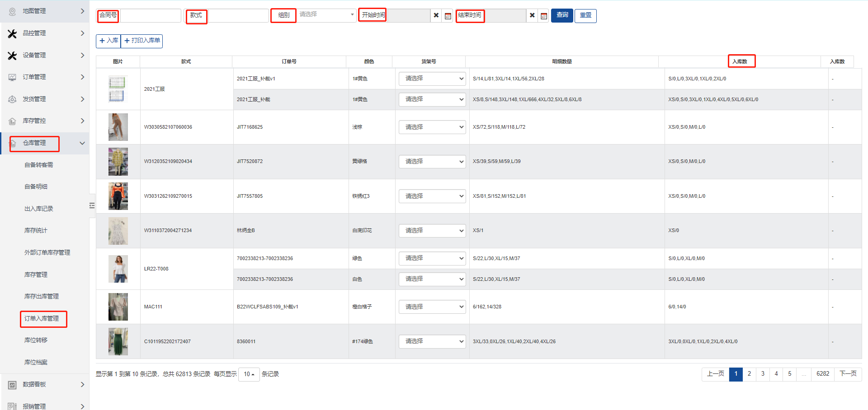Clear the 开始时间 date with X icon

click(x=436, y=16)
